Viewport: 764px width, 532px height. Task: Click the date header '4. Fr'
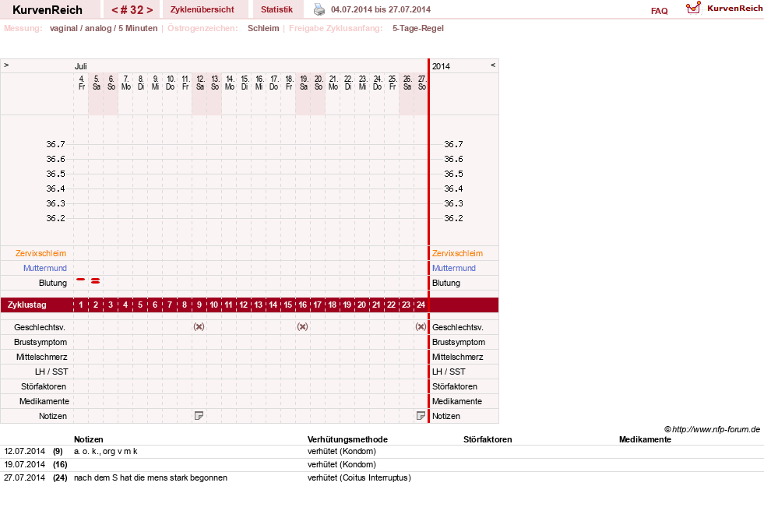pyautogui.click(x=81, y=83)
